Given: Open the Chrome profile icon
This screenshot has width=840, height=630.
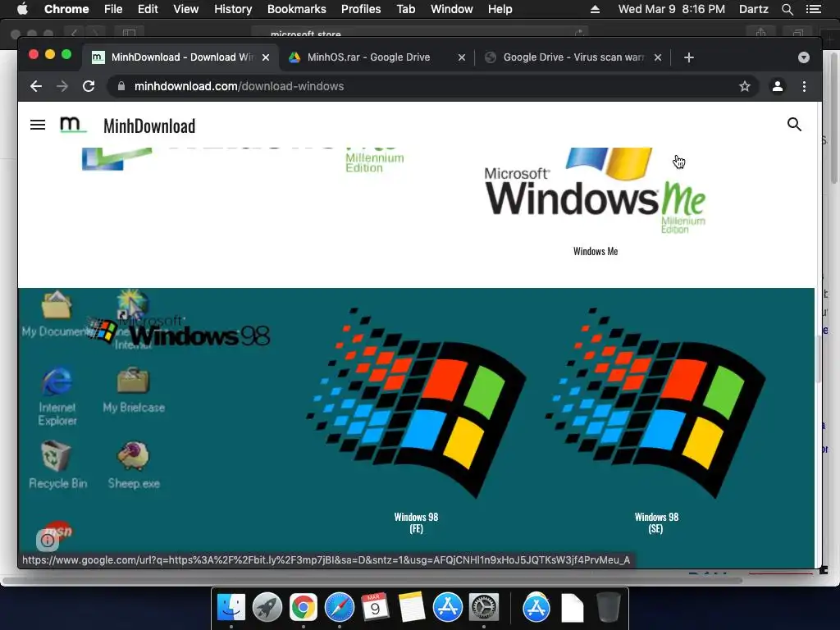Looking at the screenshot, I should [778, 86].
